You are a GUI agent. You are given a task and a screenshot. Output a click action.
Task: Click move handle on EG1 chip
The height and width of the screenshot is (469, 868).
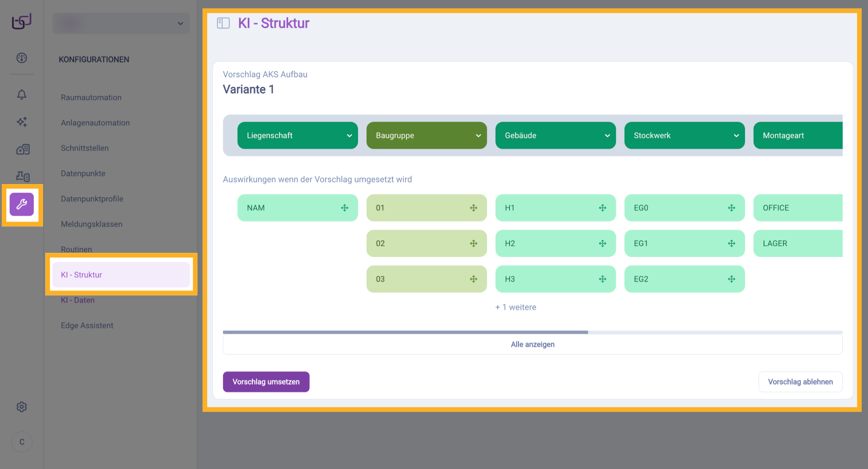(x=731, y=243)
